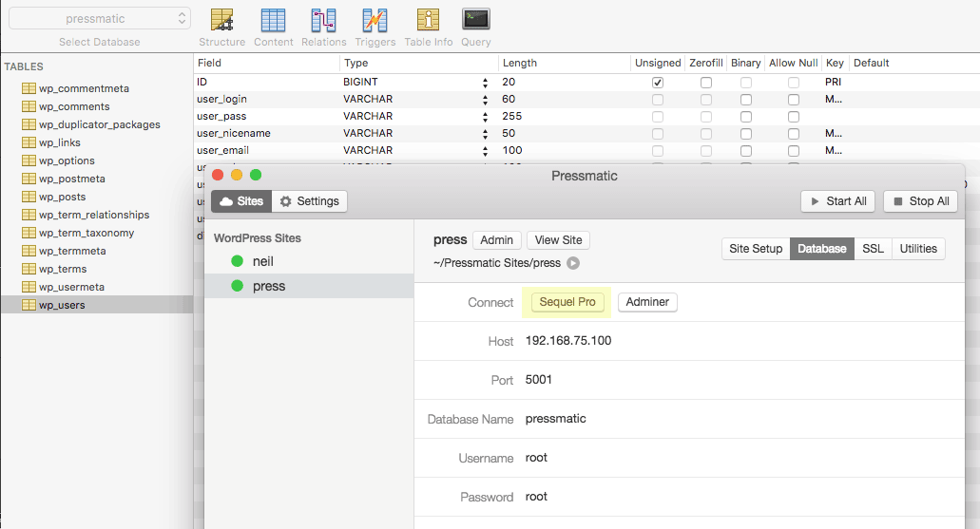Screen dimensions: 980x529
Task: Click the cloud icon on Sites tab
Action: click(226, 201)
